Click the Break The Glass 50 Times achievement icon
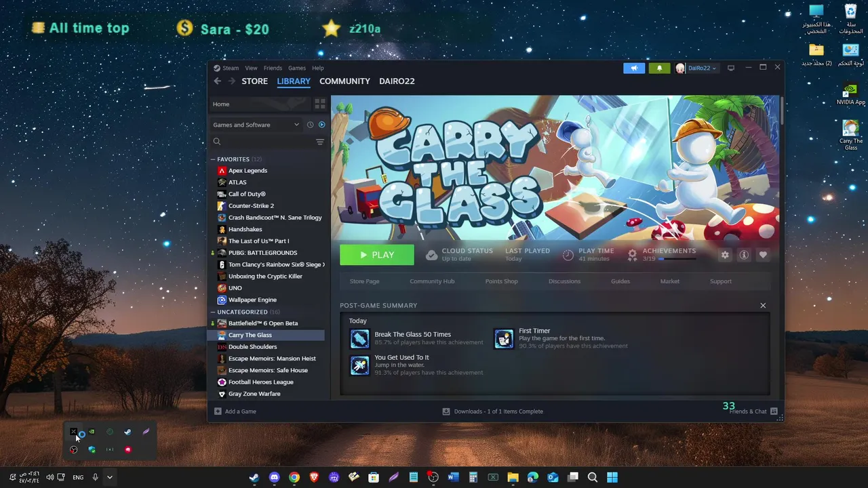 coord(359,338)
